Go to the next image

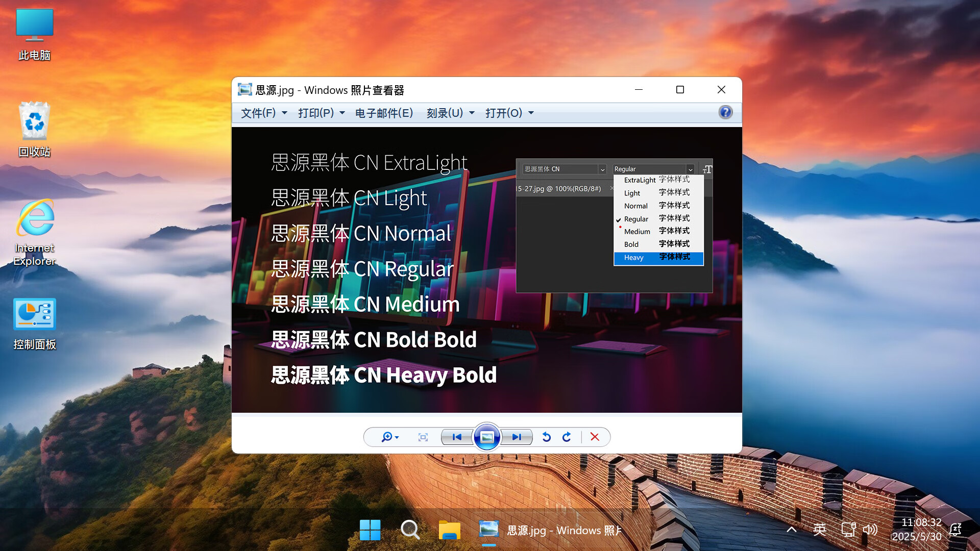tap(517, 437)
